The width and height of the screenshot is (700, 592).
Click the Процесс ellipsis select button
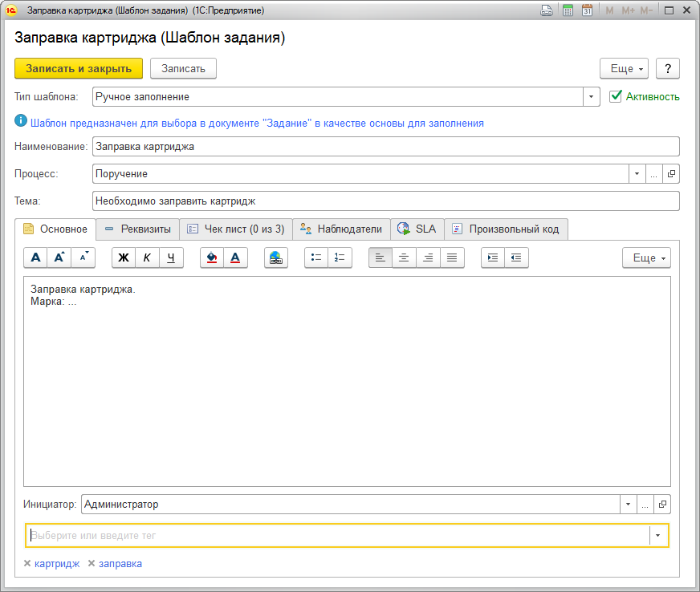point(654,174)
